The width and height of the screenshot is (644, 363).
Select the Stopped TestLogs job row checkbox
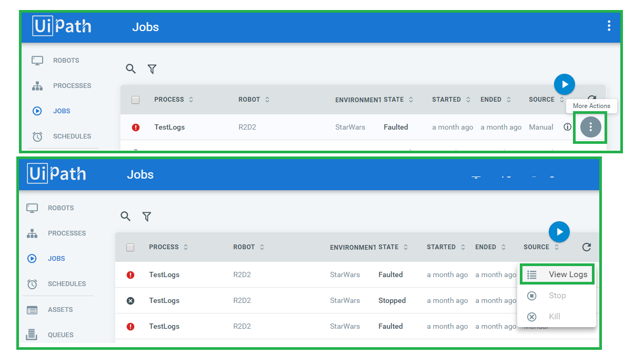point(130,300)
